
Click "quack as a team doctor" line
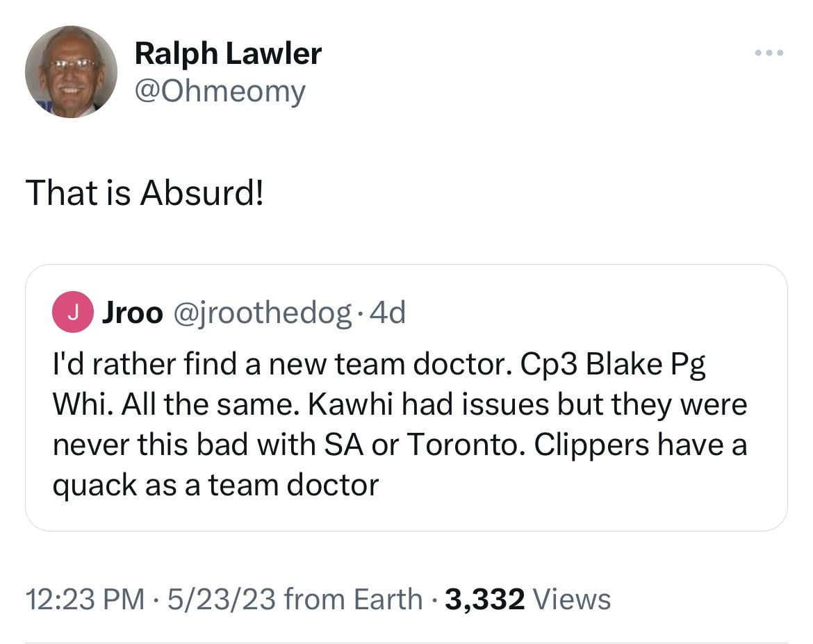(216, 484)
